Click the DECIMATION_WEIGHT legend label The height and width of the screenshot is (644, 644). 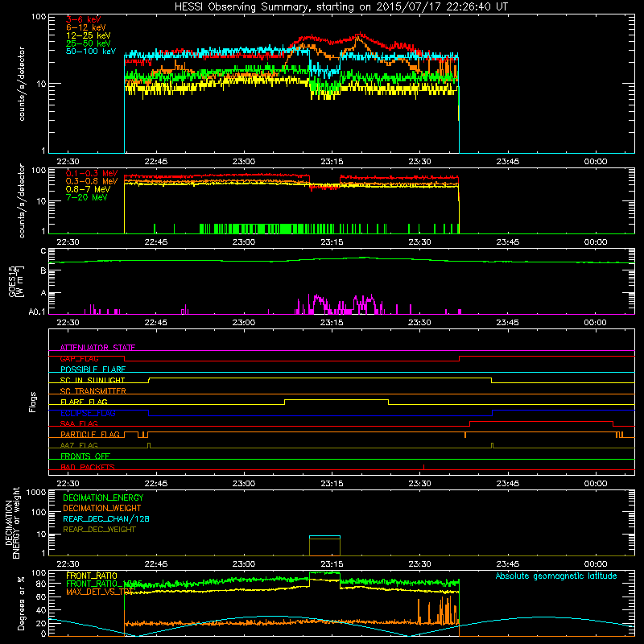coord(102,508)
